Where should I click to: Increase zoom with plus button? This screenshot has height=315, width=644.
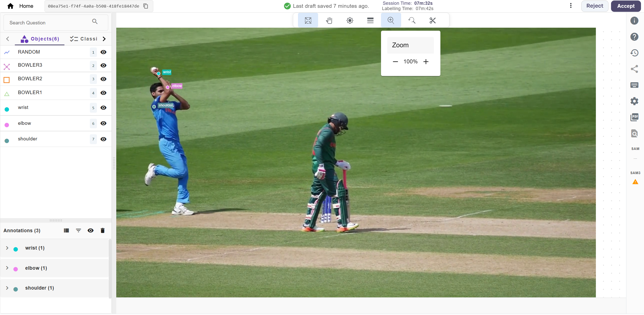click(426, 62)
